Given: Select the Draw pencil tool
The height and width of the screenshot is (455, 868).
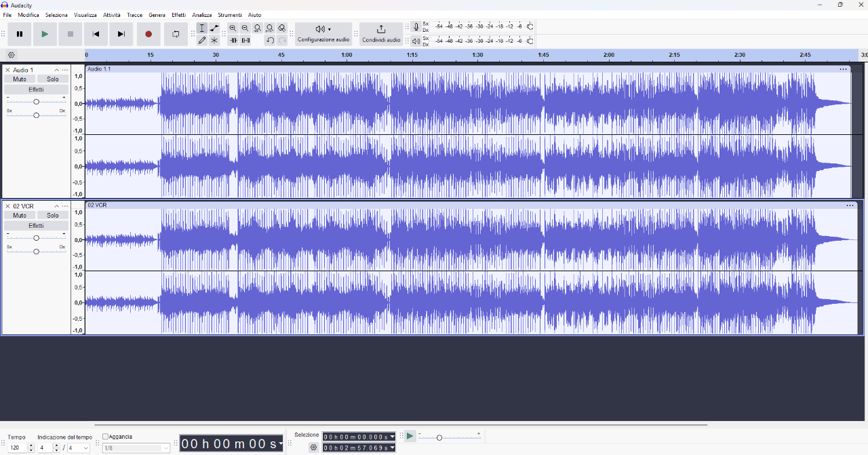Looking at the screenshot, I should point(202,41).
